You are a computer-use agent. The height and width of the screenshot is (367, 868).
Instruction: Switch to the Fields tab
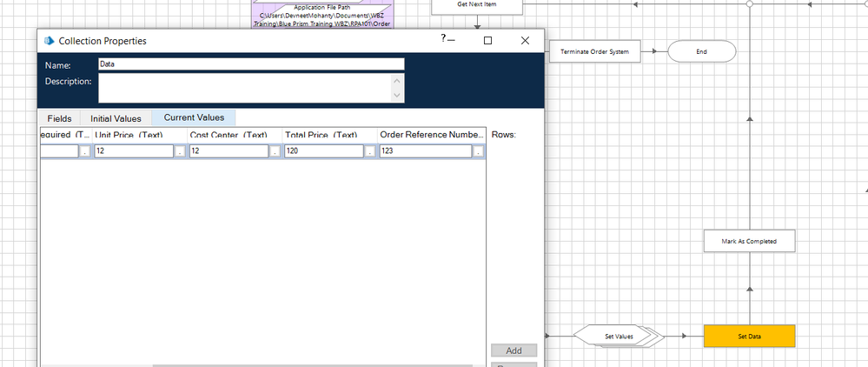(59, 118)
